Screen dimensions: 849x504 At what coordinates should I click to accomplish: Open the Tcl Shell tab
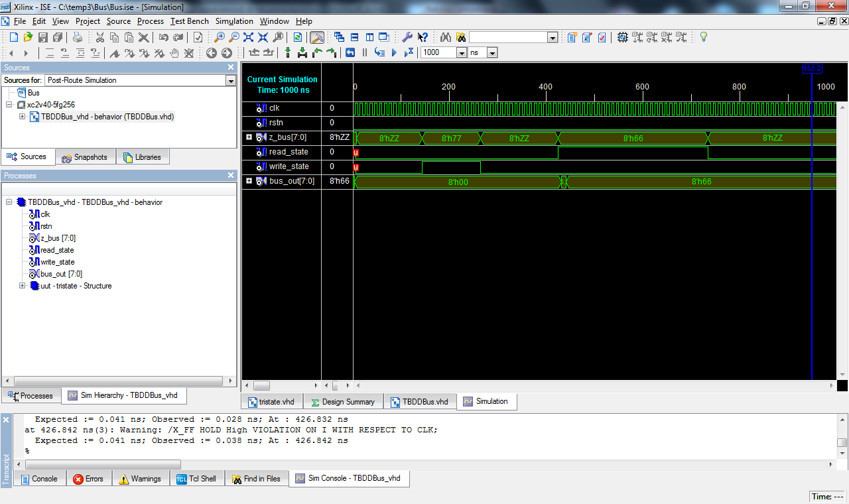pyautogui.click(x=197, y=479)
